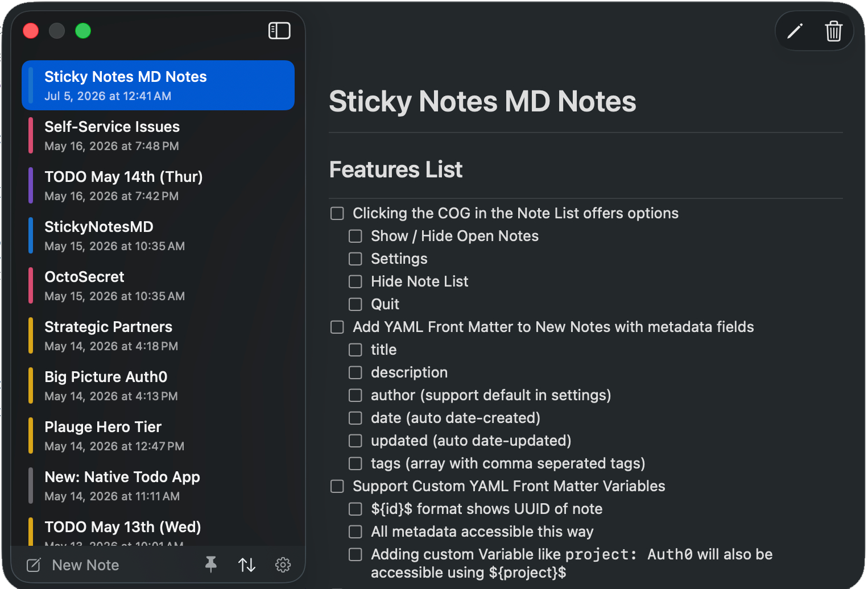Click the pencil edit note icon
The image size is (868, 589).
(x=795, y=31)
